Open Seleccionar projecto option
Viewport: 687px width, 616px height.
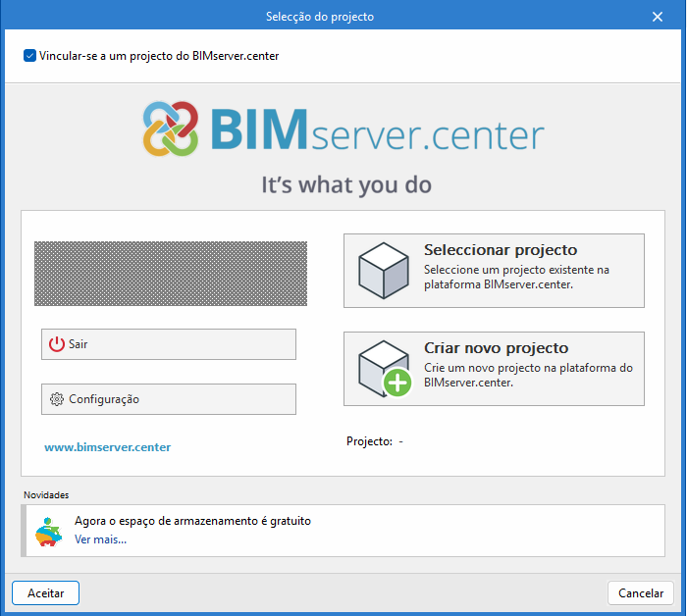click(x=494, y=271)
